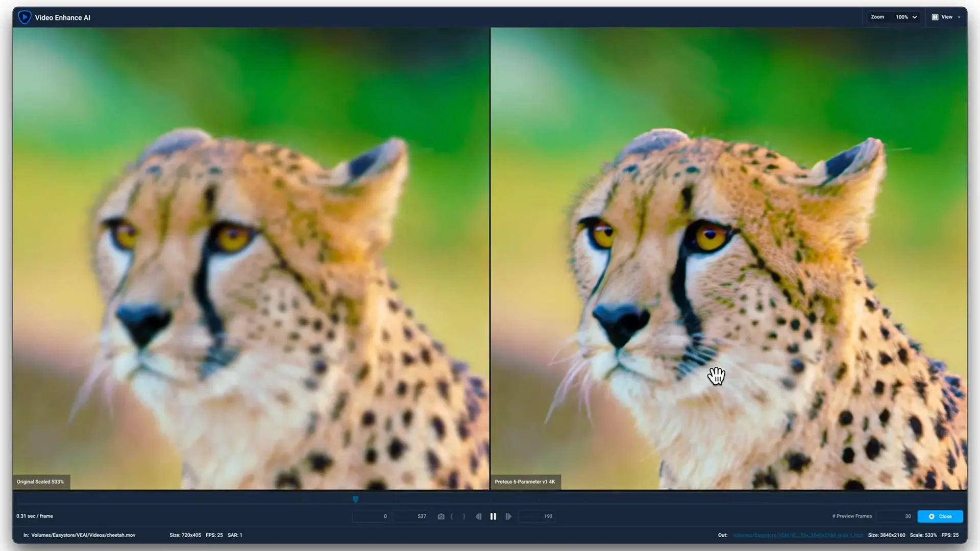This screenshot has height=551, width=980.
Task: Select the previous frame icon
Action: click(x=478, y=516)
